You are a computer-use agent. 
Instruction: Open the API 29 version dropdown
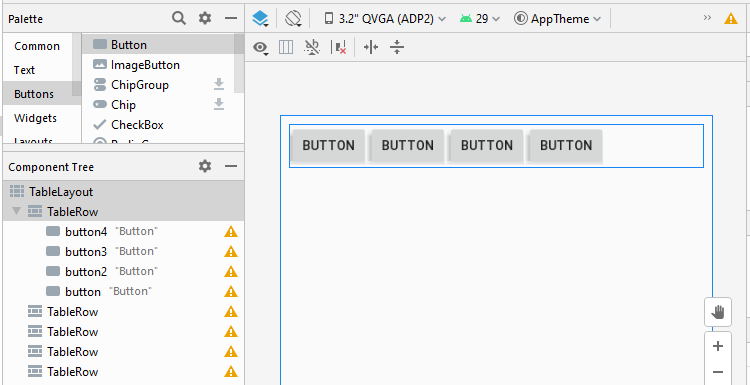point(480,19)
